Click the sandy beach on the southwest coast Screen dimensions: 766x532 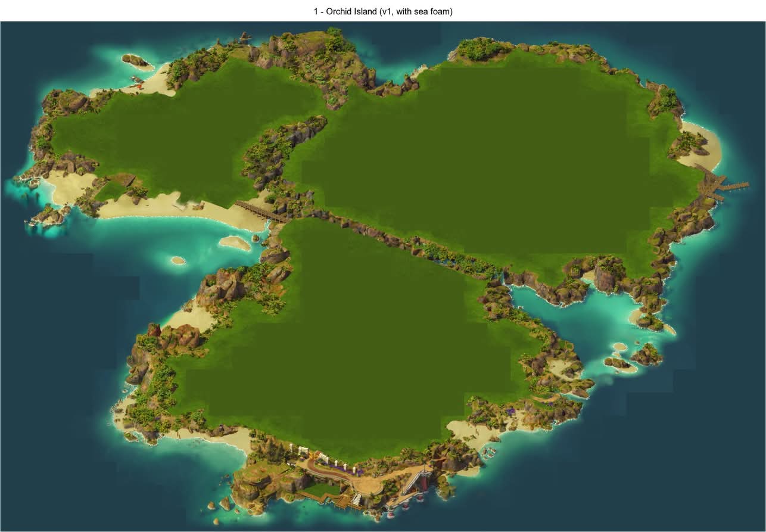[x=214, y=438]
